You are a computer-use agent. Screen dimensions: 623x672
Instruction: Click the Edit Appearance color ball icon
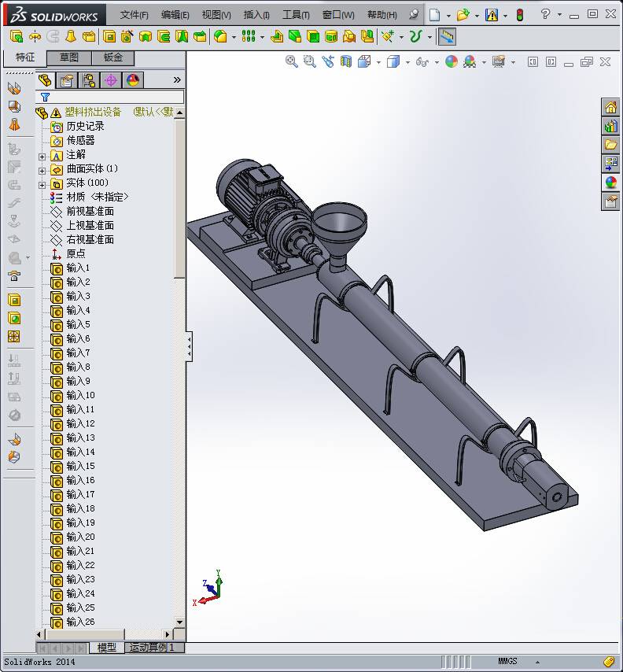[452, 61]
